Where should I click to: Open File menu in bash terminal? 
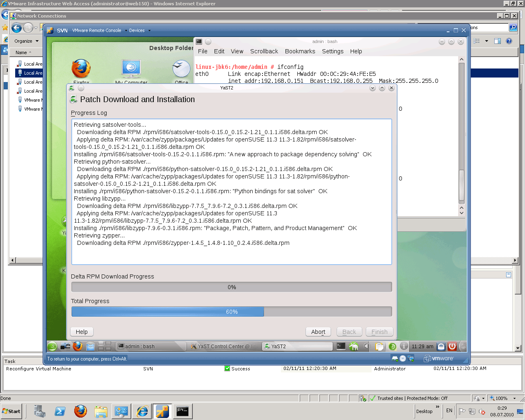tap(203, 51)
